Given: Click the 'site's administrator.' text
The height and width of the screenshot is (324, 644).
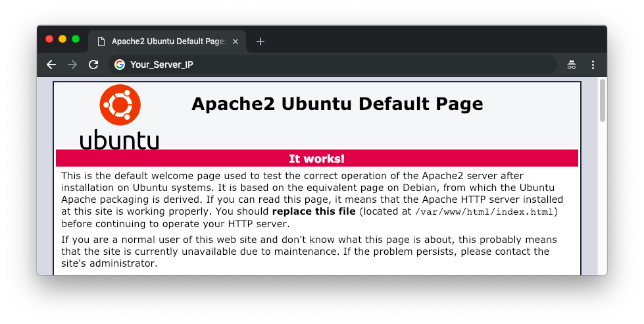Looking at the screenshot, I should [109, 263].
